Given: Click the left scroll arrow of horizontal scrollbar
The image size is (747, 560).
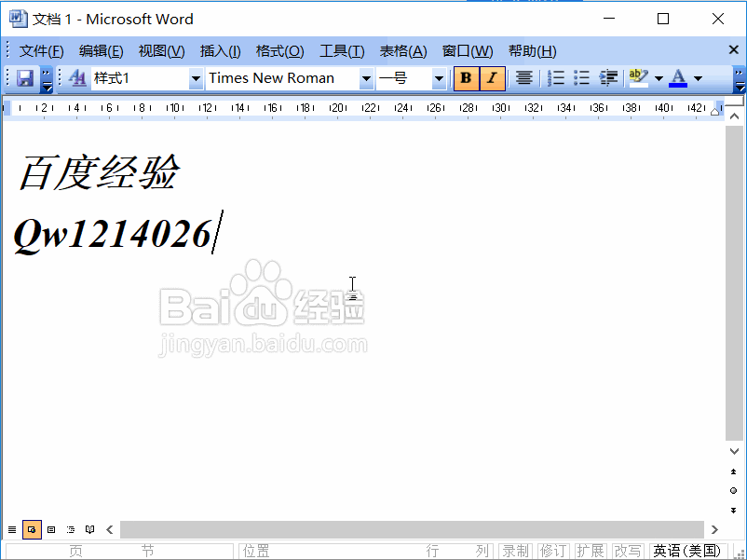Looking at the screenshot, I should pos(109,529).
